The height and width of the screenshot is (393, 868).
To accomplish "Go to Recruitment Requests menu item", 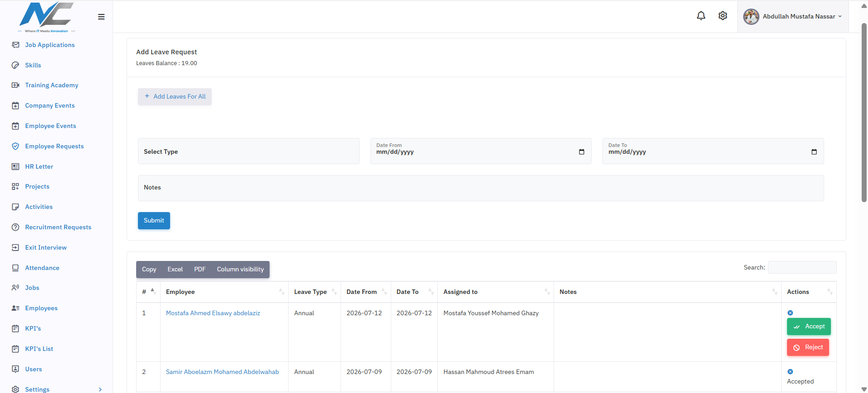I will (x=58, y=227).
